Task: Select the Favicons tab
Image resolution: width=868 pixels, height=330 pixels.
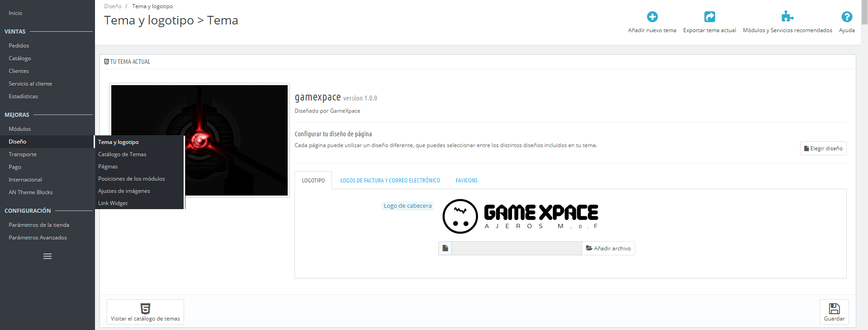Action: (x=466, y=180)
